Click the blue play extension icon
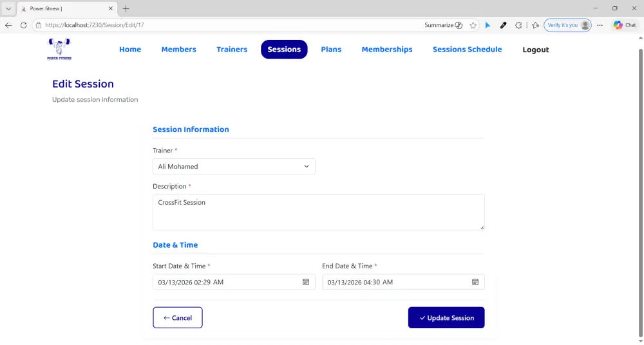Viewport: 644px width, 345px height. (488, 25)
